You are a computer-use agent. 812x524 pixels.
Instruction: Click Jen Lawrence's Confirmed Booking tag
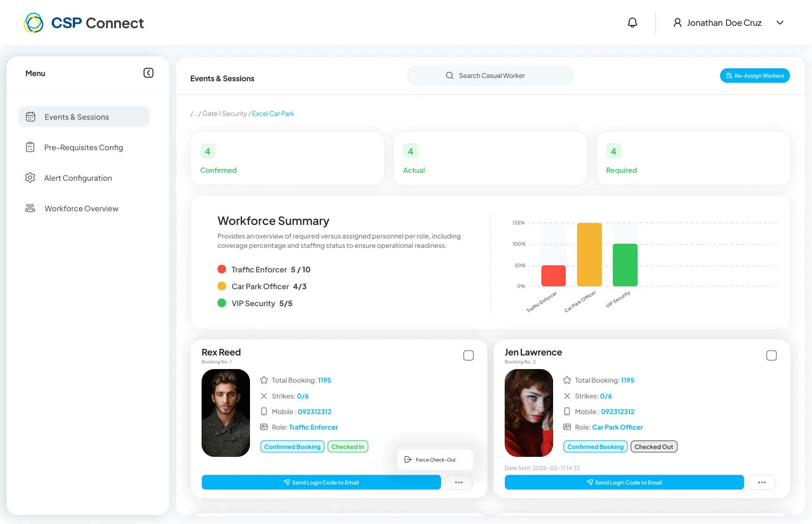pos(595,447)
